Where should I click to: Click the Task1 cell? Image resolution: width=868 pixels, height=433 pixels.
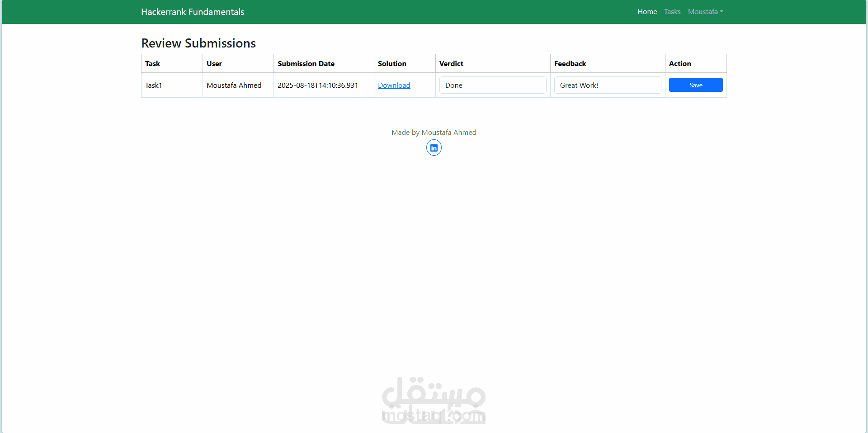(x=172, y=85)
